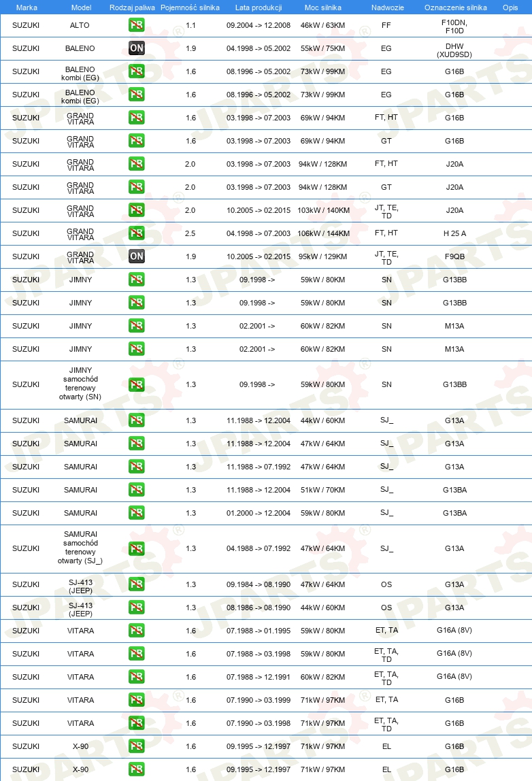The height and width of the screenshot is (781, 532).
Task: Click the ON diesel icon in the BALENO 1.9 row
Action: point(137,48)
